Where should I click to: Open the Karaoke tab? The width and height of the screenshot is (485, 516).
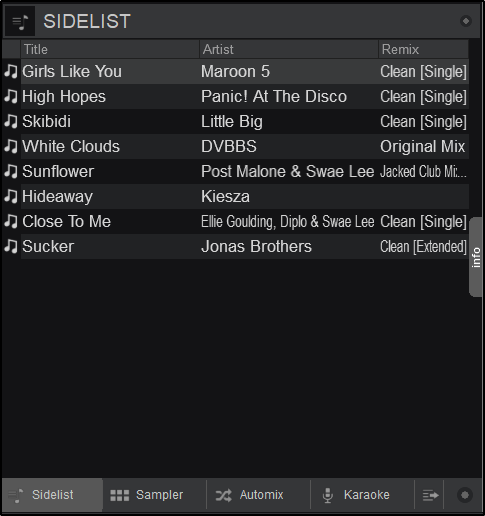point(362,495)
